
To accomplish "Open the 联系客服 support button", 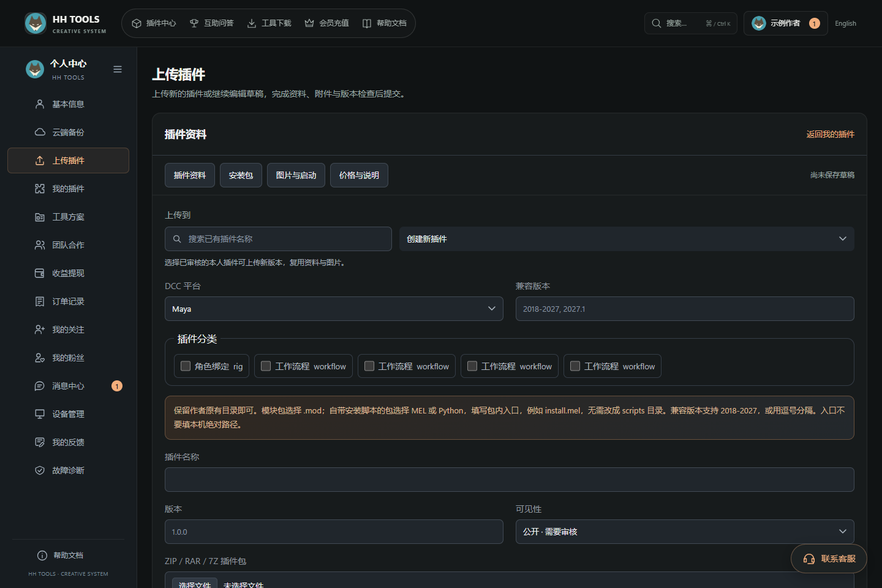I will (x=829, y=559).
